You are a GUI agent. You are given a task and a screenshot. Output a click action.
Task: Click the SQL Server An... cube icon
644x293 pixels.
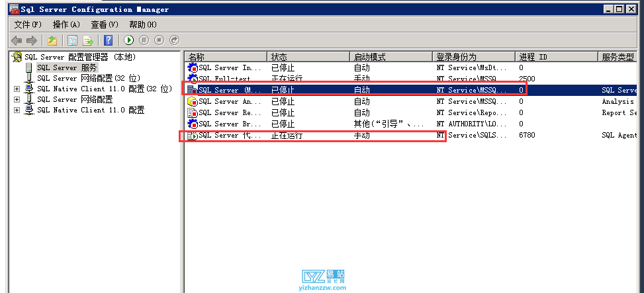[193, 101]
